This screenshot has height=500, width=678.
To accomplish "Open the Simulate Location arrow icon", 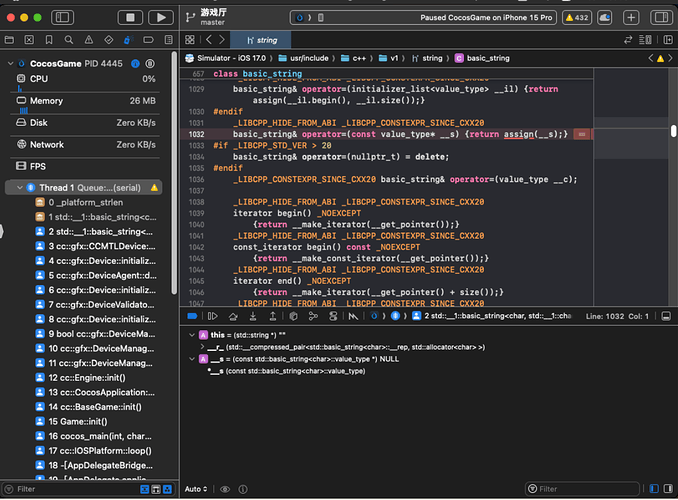I will point(353,316).
